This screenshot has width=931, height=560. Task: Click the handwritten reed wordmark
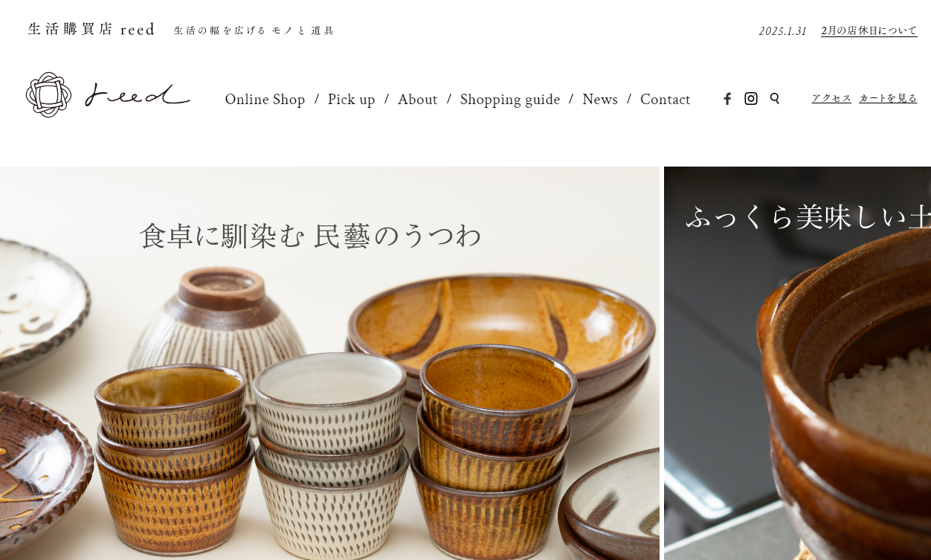[x=138, y=95]
